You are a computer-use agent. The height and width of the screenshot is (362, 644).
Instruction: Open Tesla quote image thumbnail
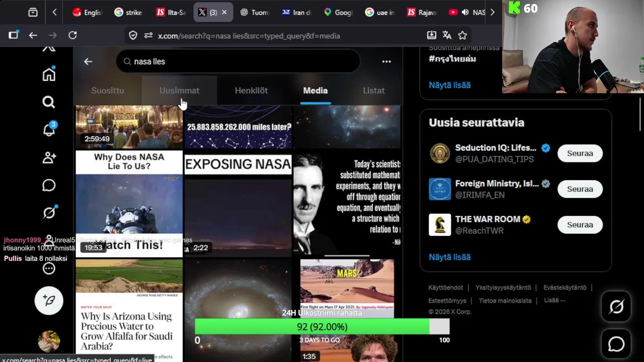[x=347, y=204]
